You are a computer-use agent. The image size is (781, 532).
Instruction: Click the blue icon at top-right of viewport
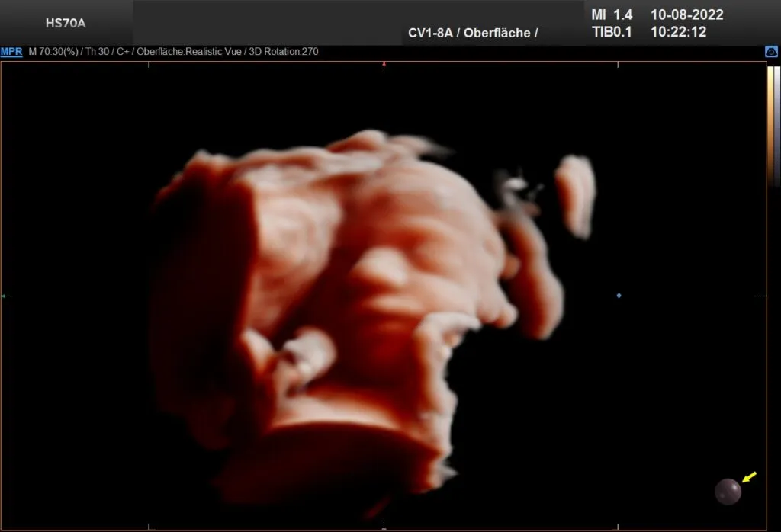pyautogui.click(x=771, y=52)
